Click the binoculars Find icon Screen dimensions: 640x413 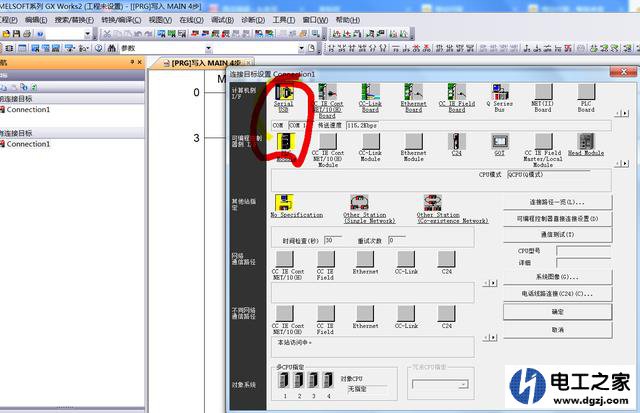pos(112,48)
